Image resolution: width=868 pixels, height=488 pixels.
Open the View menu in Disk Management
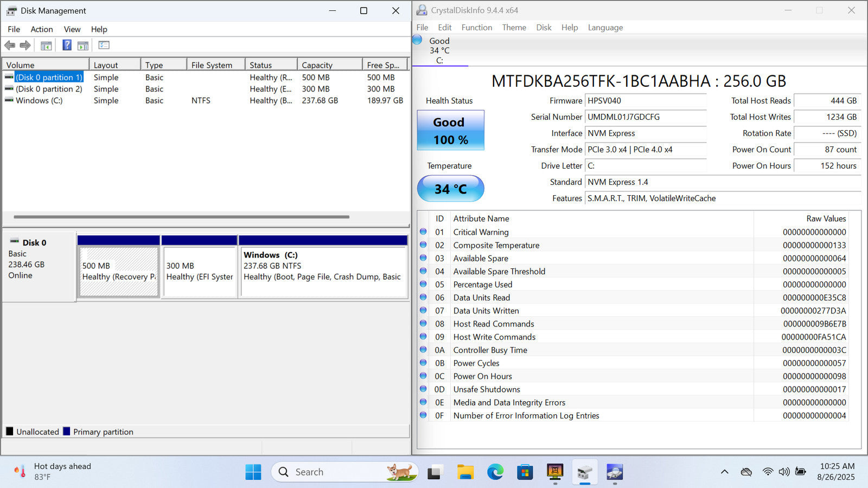(x=72, y=29)
